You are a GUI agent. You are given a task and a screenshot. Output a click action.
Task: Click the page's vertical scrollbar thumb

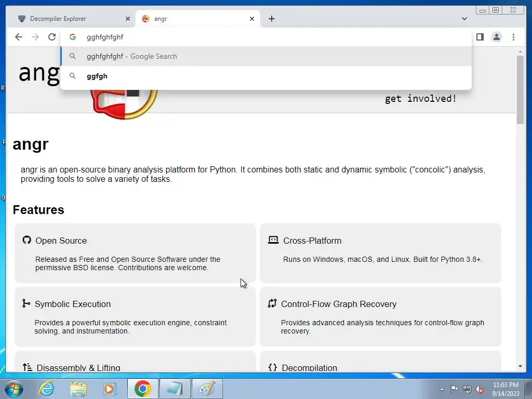point(520,89)
